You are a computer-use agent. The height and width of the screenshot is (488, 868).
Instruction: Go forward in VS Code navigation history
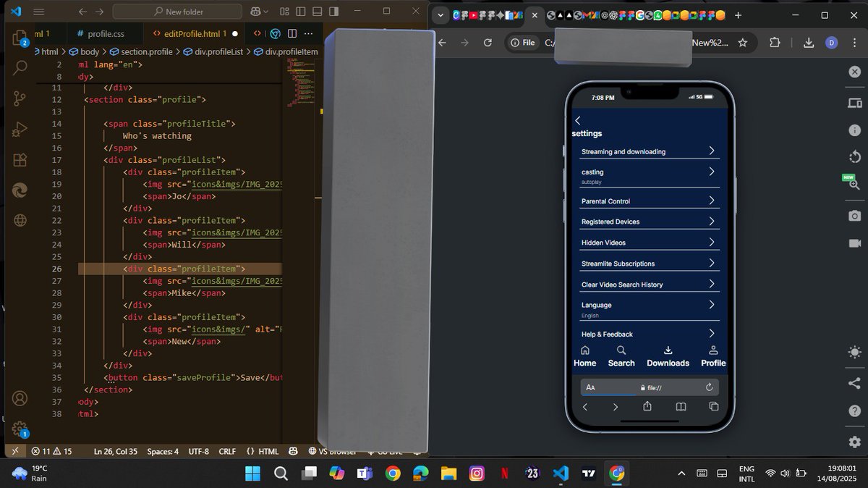tap(99, 12)
